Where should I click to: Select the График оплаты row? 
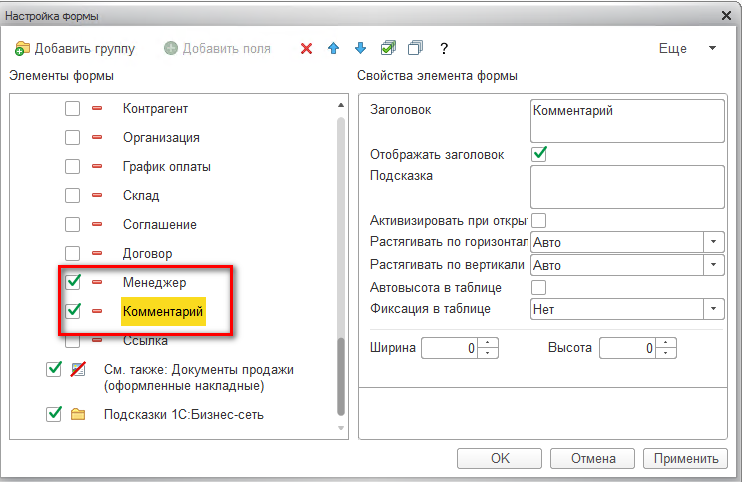[x=167, y=167]
